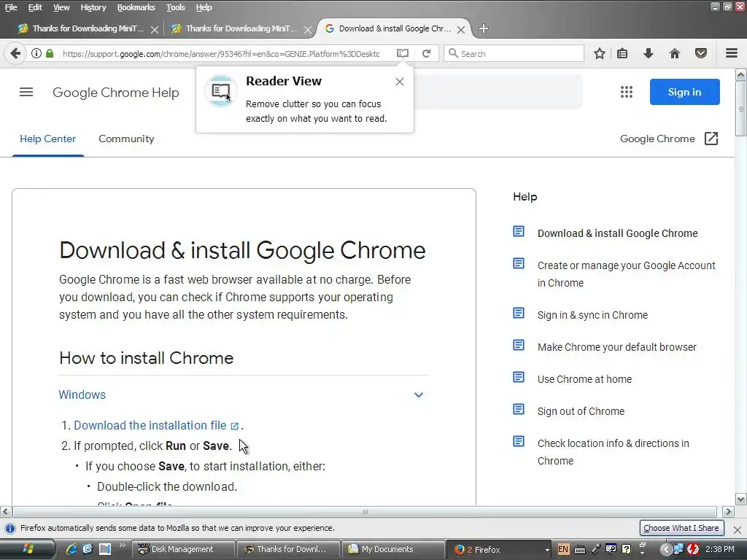Click the Windows section heading

pos(82,394)
